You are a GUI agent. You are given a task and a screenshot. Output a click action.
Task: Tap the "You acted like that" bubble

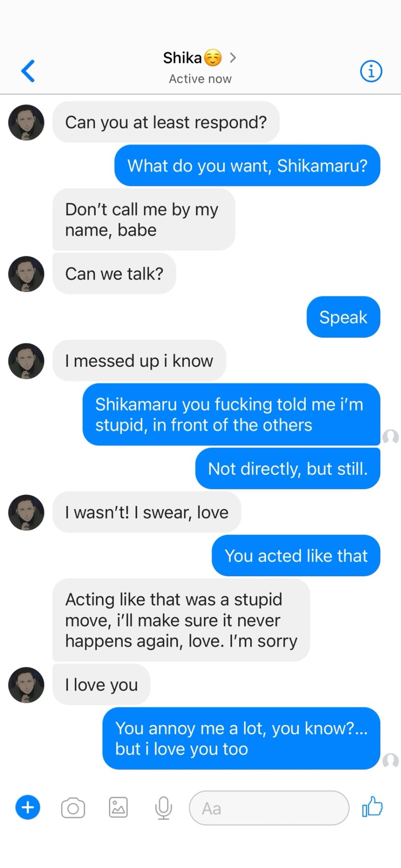click(296, 556)
